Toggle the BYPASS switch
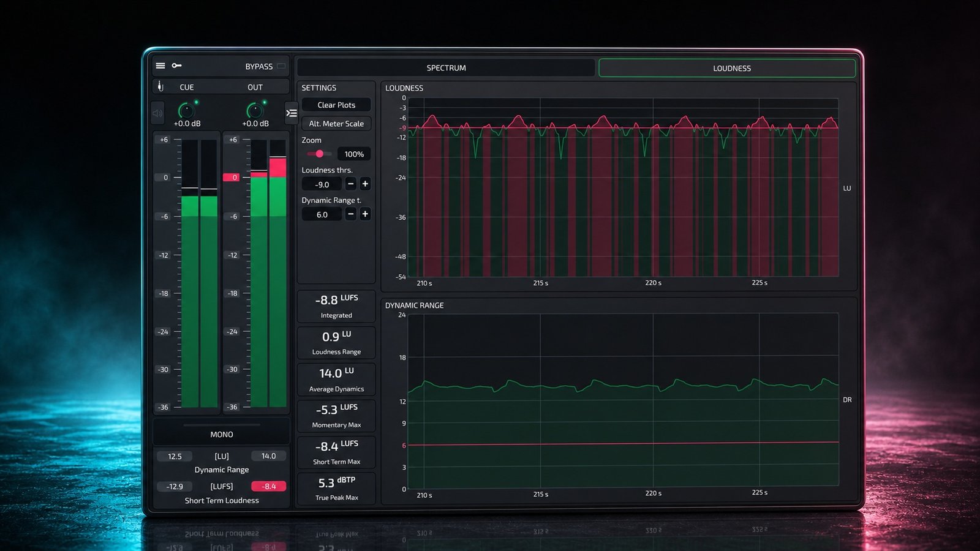 click(281, 66)
